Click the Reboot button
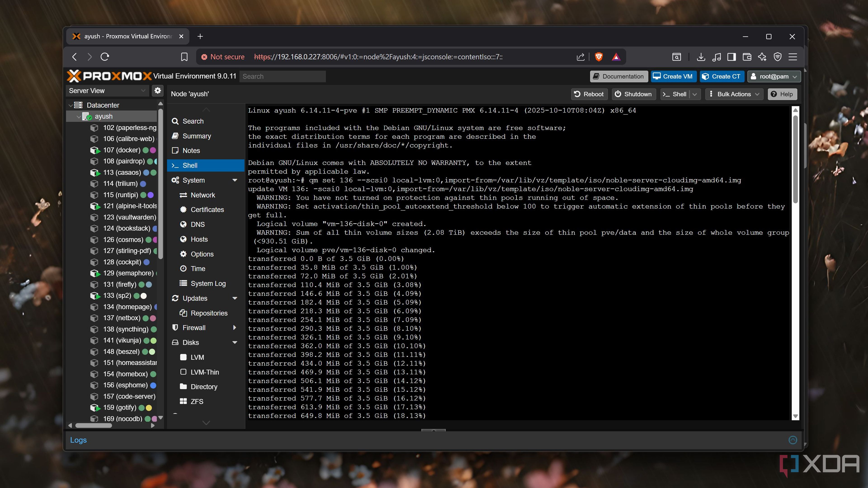The image size is (868, 488). (589, 94)
